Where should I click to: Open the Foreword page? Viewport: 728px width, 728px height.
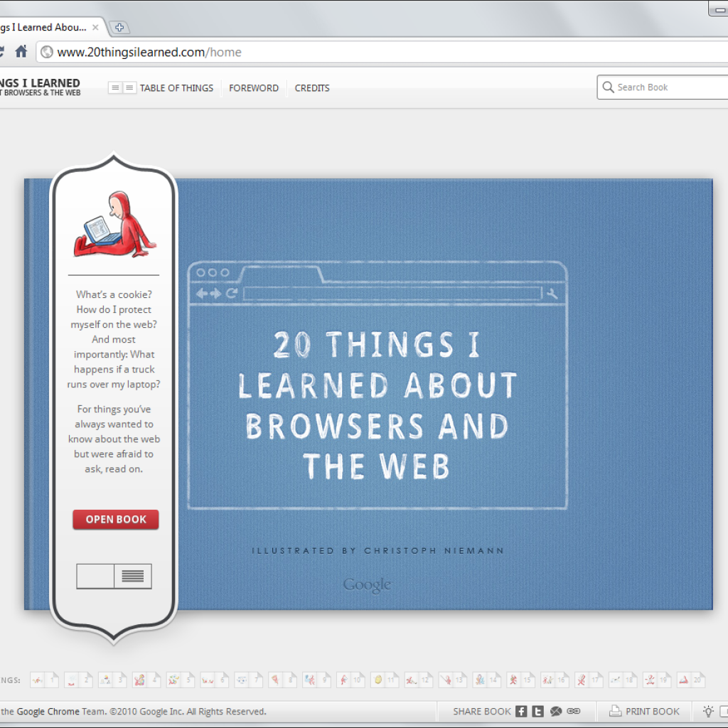pos(253,88)
